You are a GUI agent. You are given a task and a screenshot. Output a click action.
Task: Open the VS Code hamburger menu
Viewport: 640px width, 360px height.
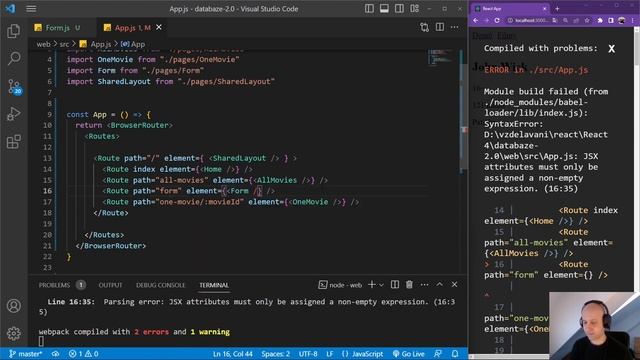point(31,9)
